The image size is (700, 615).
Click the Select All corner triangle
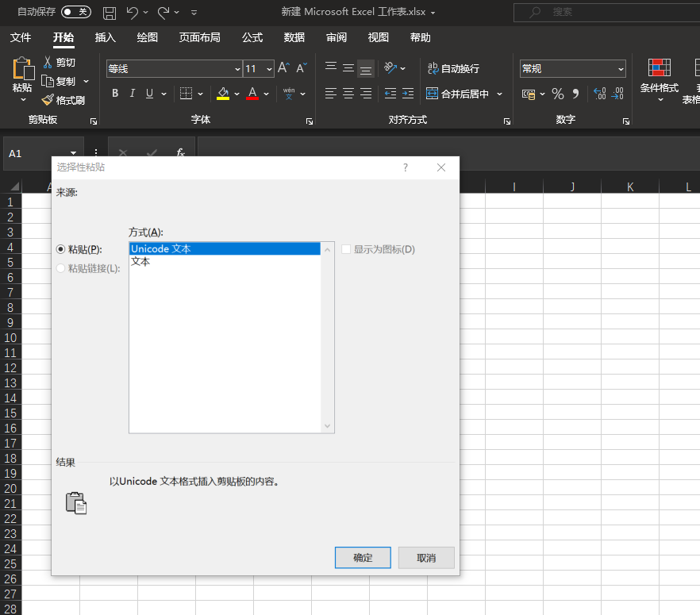click(x=14, y=186)
